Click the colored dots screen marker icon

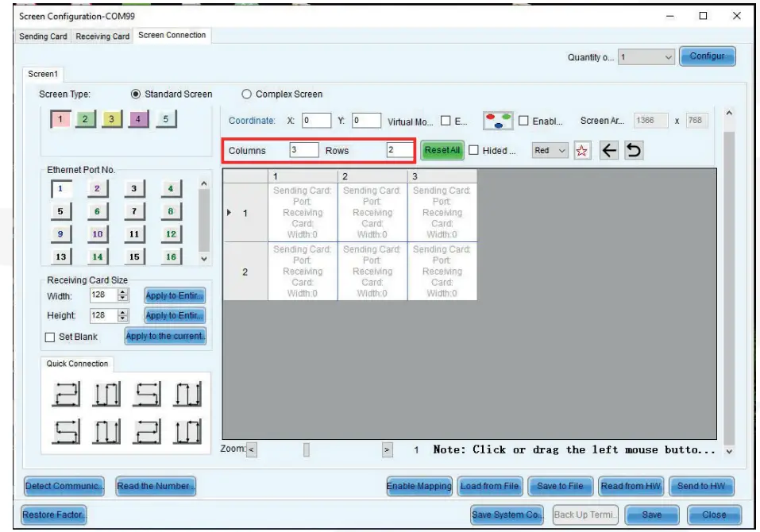(x=499, y=119)
